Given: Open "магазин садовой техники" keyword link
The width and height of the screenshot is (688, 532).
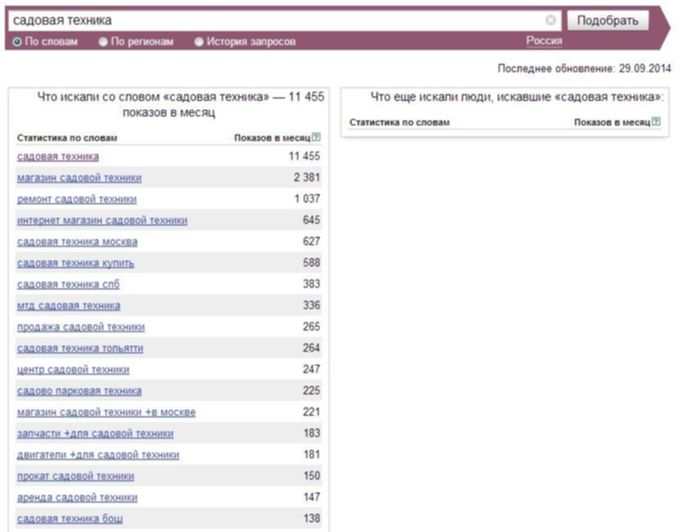Looking at the screenshot, I should [79, 178].
